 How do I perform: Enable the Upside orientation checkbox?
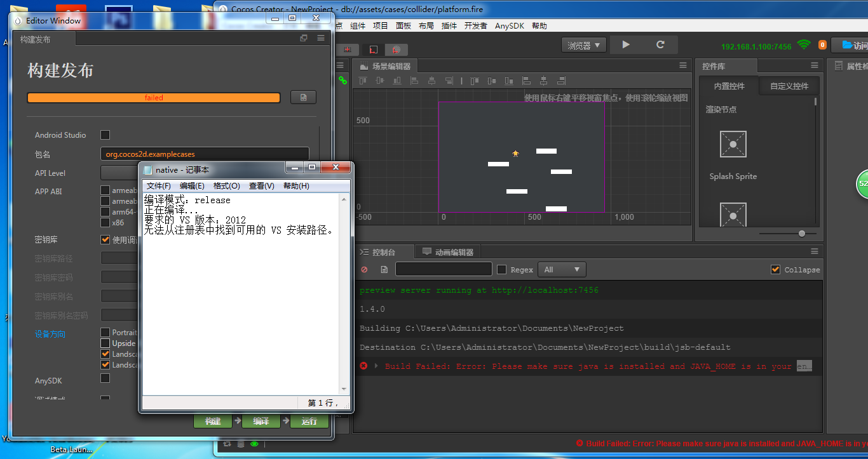[x=105, y=343]
